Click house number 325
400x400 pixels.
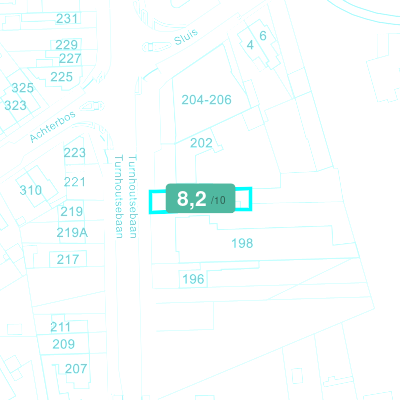(23, 88)
